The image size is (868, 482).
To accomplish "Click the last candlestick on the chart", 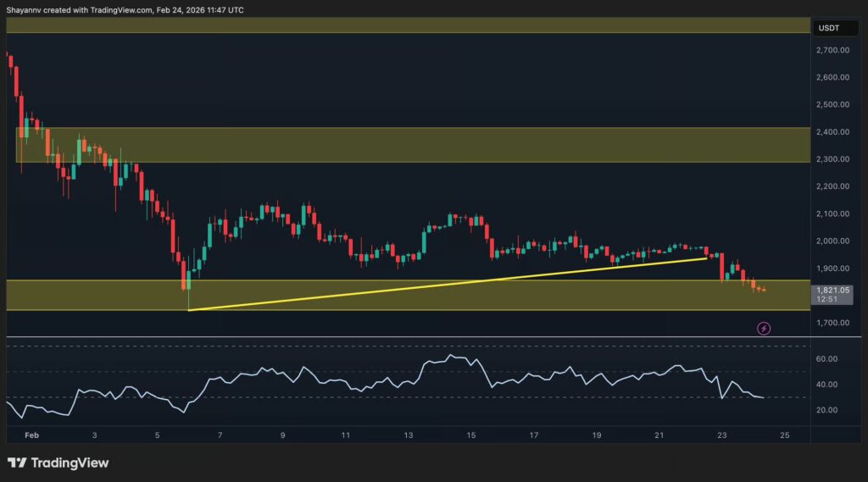I will tap(764, 290).
